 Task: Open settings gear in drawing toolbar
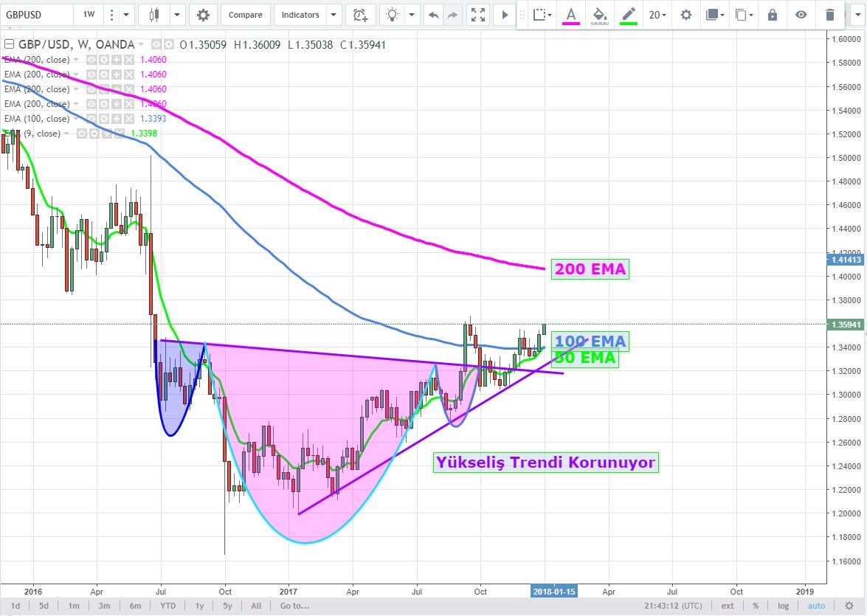[685, 15]
